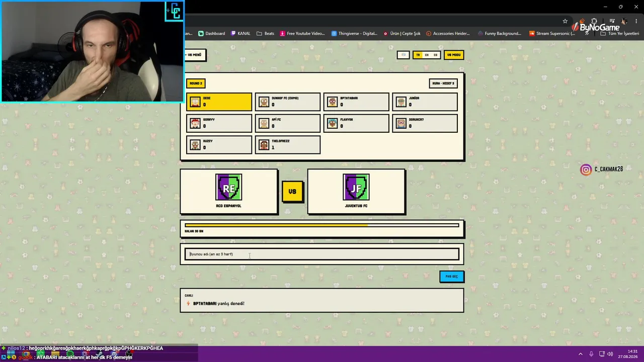Image resolution: width=644 pixels, height=362 pixels.
Task: Click BPTATABARI's pixel avatar
Action: [x=332, y=102]
